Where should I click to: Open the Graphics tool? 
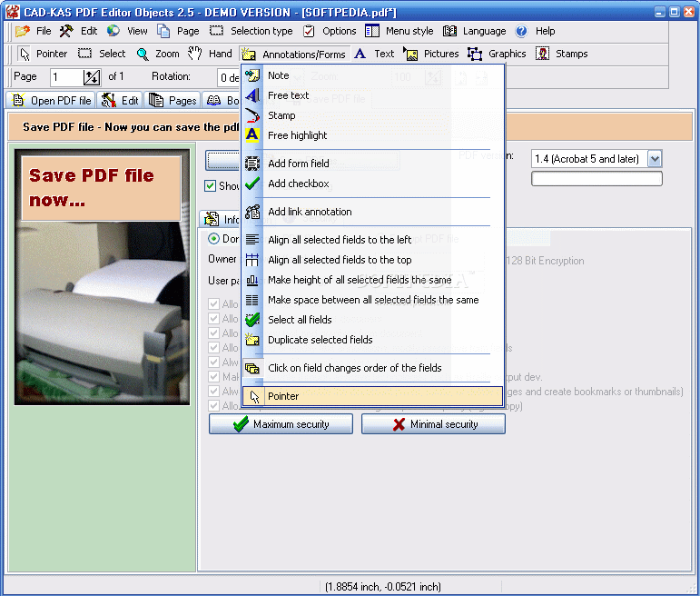tap(497, 54)
